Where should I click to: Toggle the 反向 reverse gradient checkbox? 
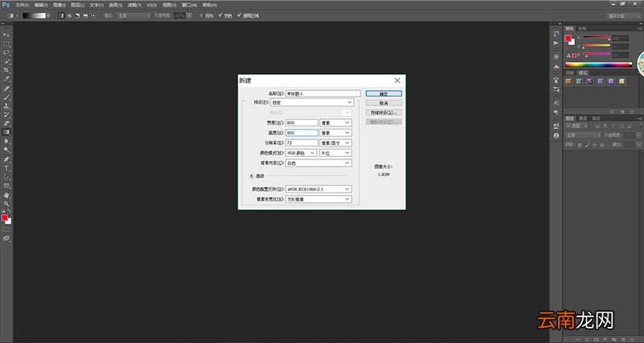click(x=201, y=15)
